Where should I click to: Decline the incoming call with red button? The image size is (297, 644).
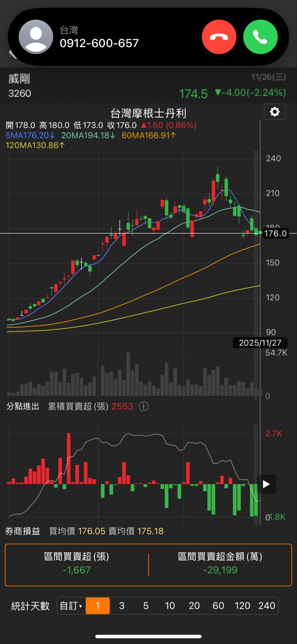219,37
